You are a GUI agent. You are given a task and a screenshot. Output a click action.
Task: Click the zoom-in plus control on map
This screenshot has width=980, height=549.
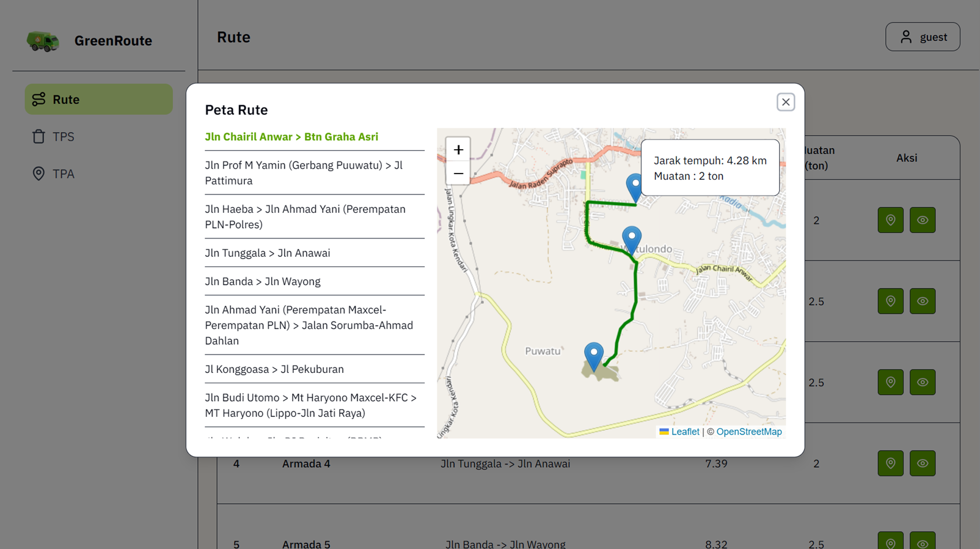click(x=458, y=149)
